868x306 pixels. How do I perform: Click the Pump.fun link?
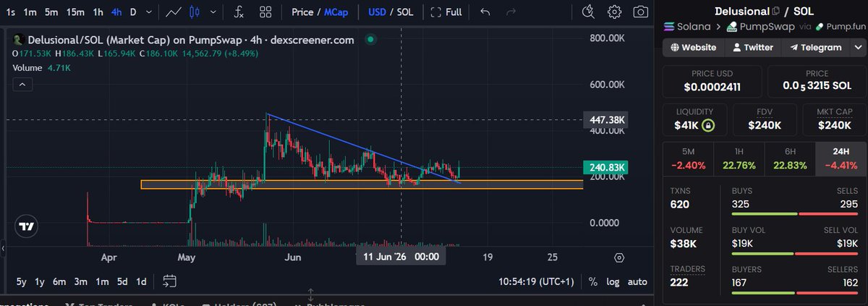coord(839,27)
